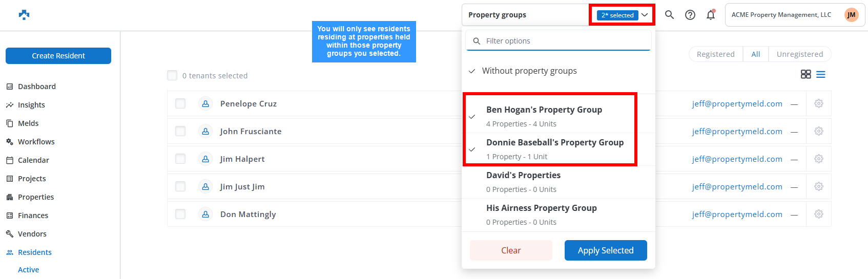Switch to list view icon
868x279 pixels.
pos(821,74)
